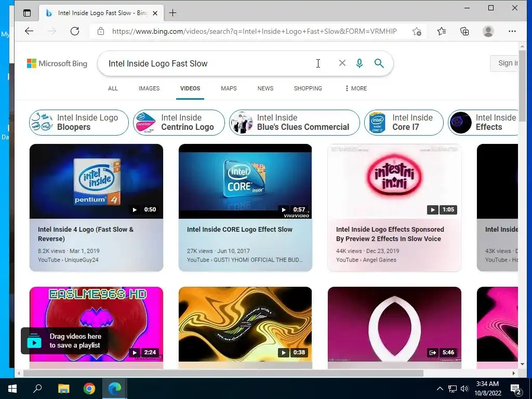Add this page to favorites via star-plus icon

click(417, 32)
